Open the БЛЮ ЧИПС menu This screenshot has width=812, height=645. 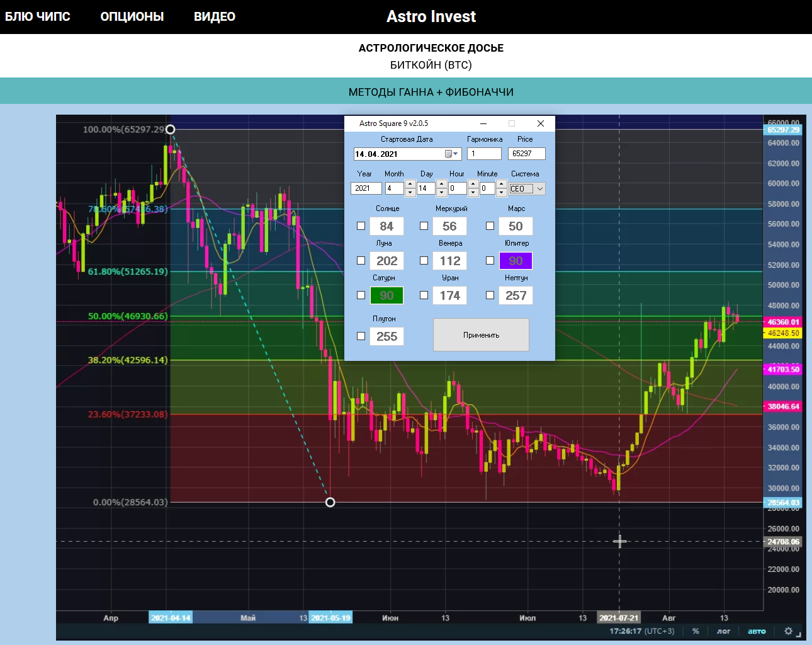click(x=38, y=17)
